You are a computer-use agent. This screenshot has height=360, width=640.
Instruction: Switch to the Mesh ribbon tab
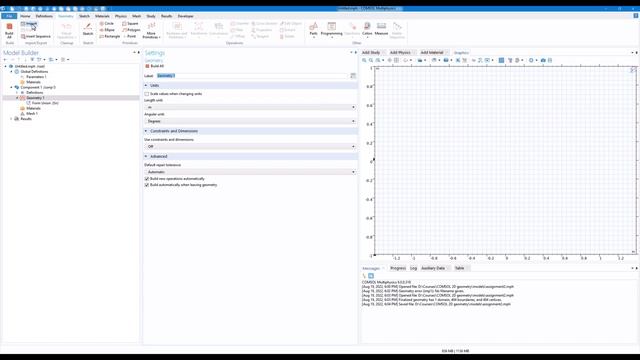(136, 16)
